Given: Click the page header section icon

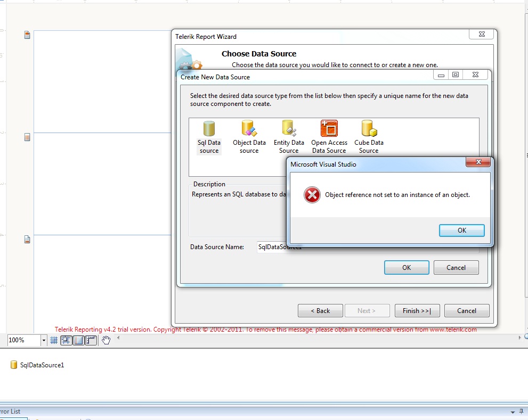Looking at the screenshot, I should coord(27,35).
